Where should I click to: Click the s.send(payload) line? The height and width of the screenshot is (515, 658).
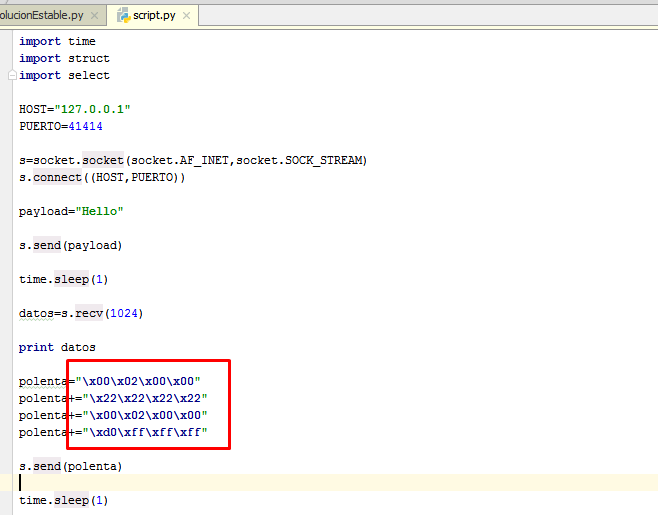coord(70,245)
